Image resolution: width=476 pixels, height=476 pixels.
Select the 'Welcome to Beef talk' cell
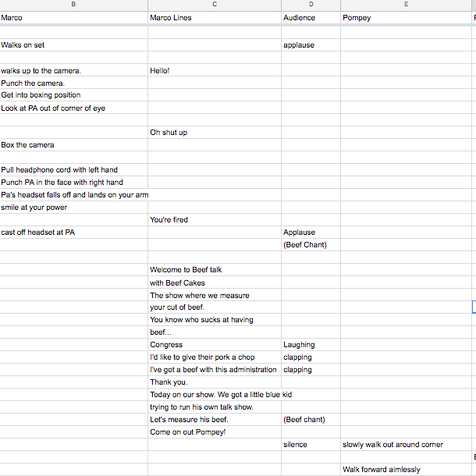215,269
